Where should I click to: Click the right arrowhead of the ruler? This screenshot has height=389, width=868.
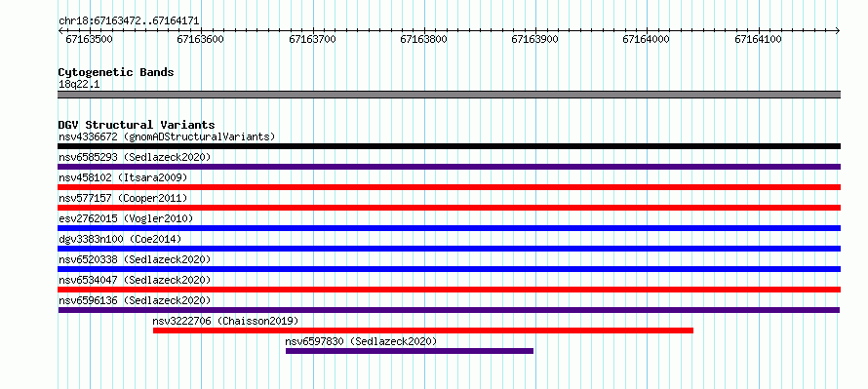tap(838, 31)
